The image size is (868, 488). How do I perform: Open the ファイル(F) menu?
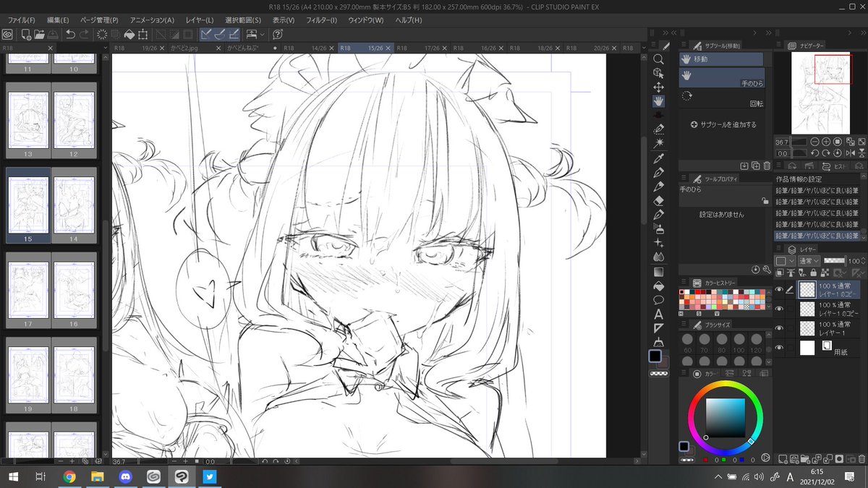pyautogui.click(x=22, y=20)
